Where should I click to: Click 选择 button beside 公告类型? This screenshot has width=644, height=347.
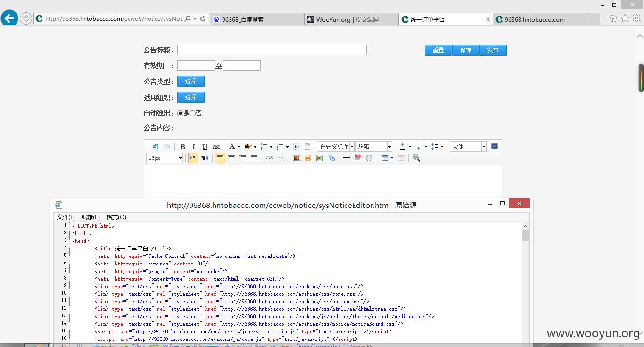coord(191,82)
